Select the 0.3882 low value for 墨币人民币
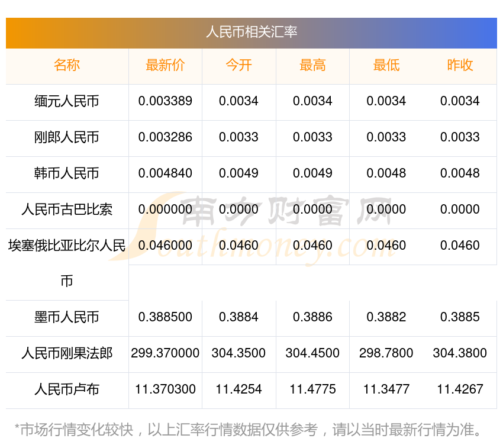 [386, 317]
